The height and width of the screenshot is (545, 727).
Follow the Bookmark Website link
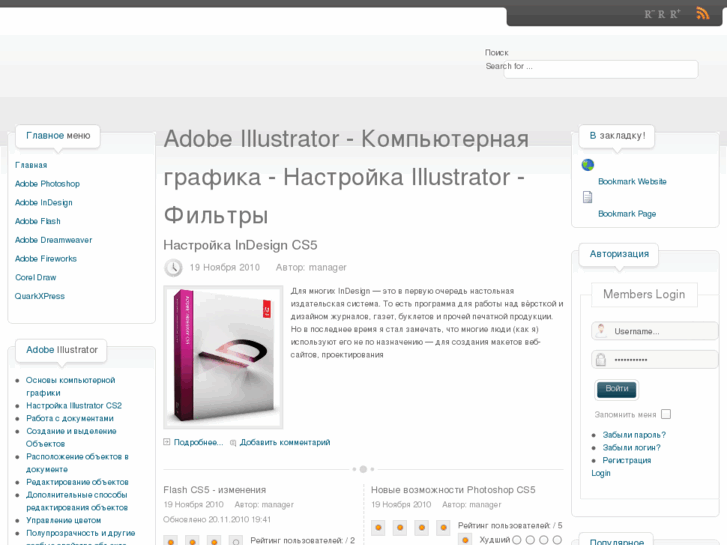pos(632,181)
